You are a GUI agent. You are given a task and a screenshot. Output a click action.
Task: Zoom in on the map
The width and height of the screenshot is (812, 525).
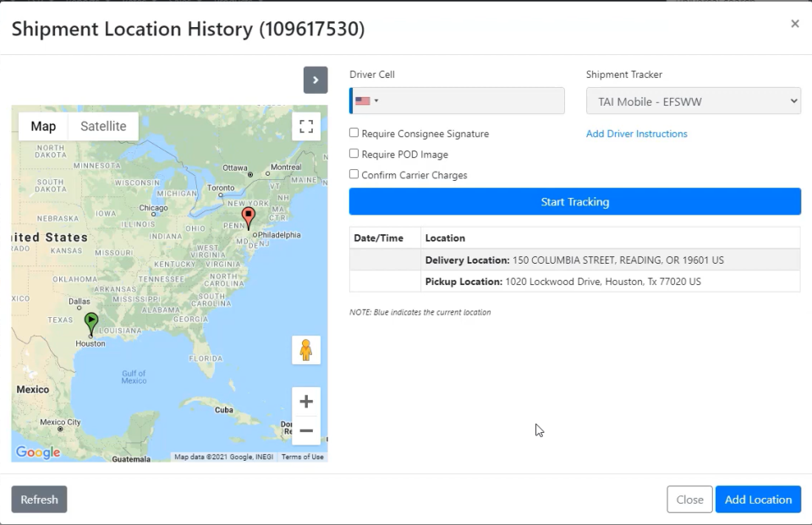click(x=306, y=402)
